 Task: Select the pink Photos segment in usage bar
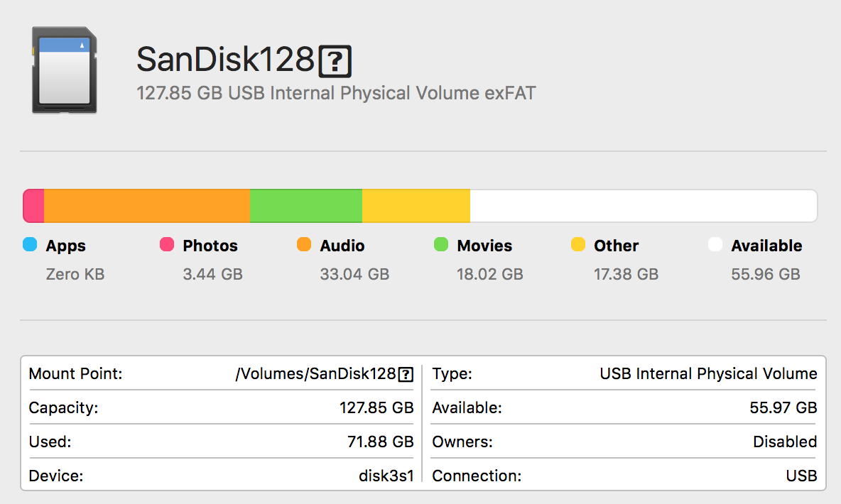[33, 206]
